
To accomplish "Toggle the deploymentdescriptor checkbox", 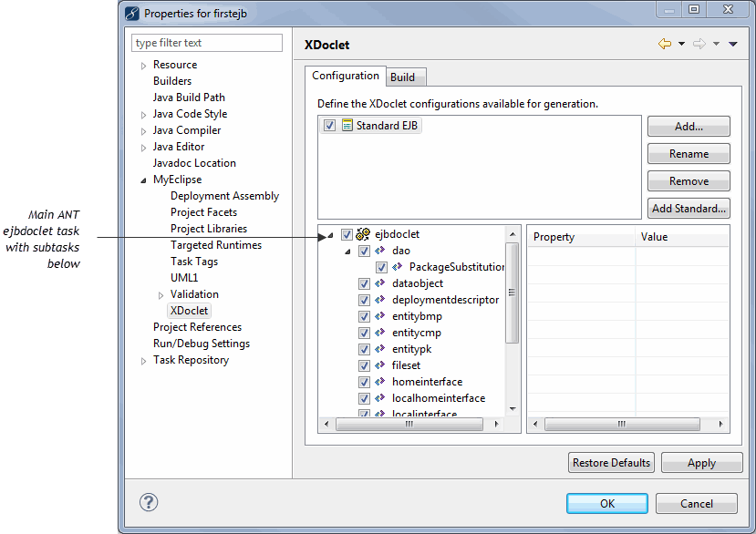I will [365, 300].
